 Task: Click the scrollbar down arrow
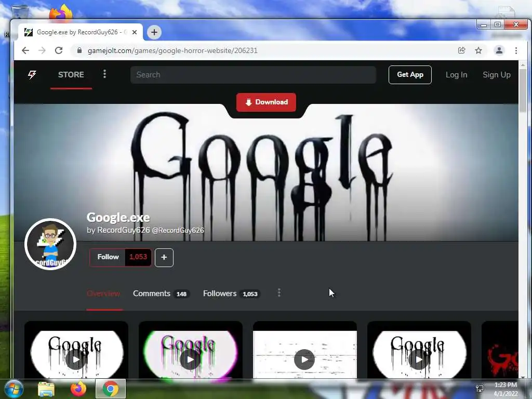coord(523,376)
